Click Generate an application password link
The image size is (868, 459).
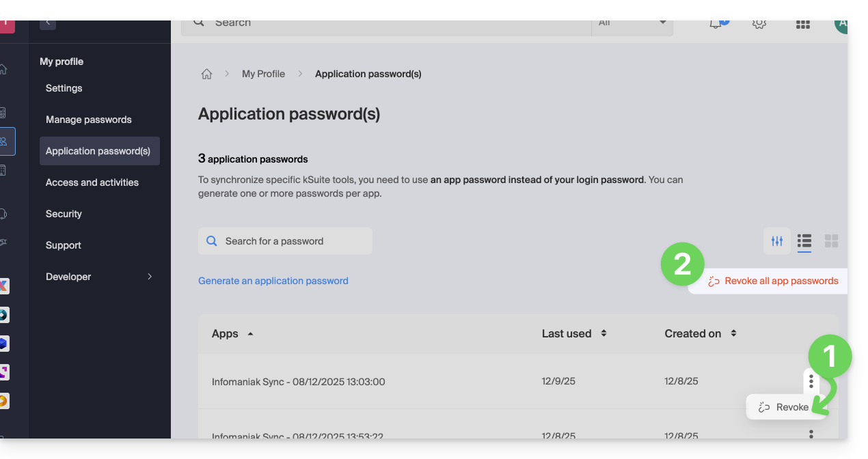(273, 281)
